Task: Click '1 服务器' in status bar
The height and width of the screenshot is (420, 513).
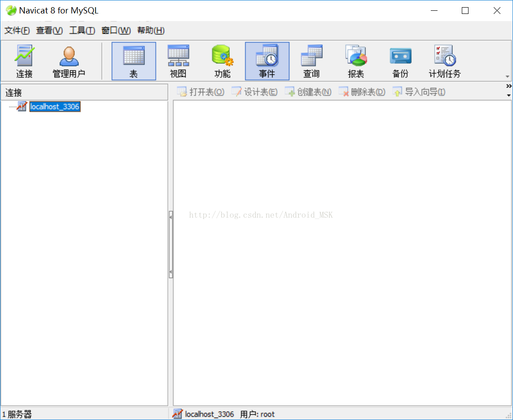Action: point(17,415)
